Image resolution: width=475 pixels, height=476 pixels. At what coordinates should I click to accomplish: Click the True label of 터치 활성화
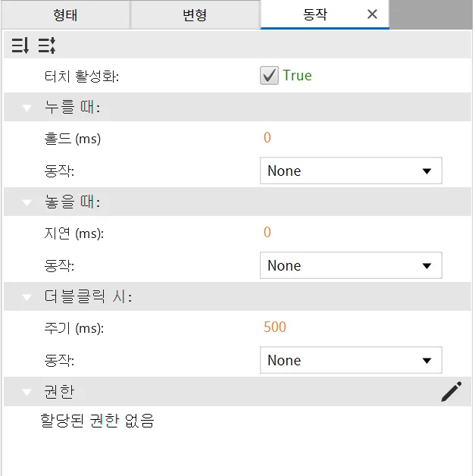coord(297,75)
